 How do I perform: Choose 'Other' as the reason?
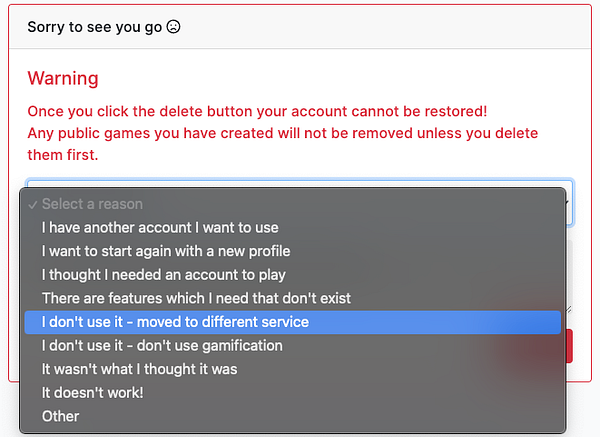click(60, 416)
